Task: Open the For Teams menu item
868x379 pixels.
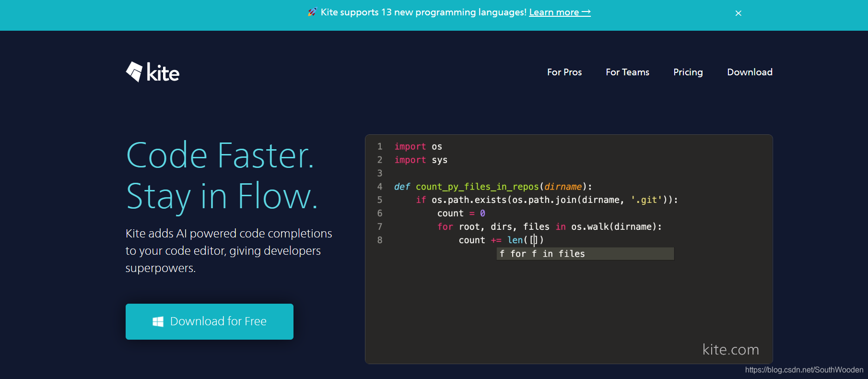Action: (627, 72)
